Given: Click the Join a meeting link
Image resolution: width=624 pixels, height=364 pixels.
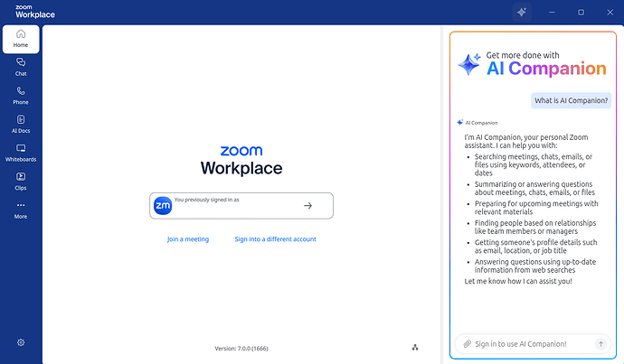Looking at the screenshot, I should click(188, 239).
